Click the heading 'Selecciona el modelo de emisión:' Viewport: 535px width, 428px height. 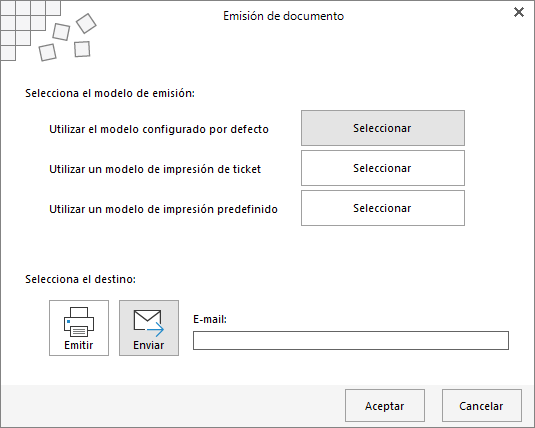[110, 93]
